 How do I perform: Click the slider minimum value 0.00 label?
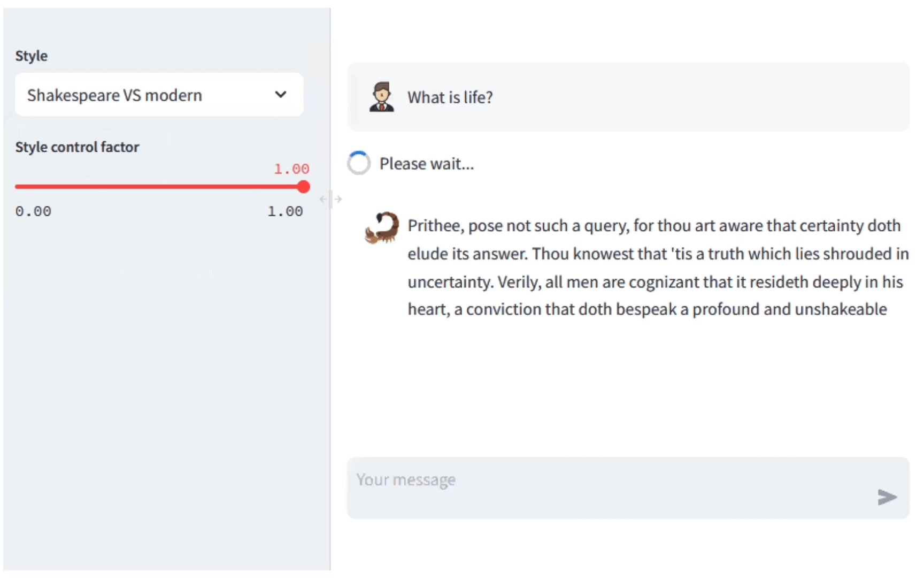33,211
